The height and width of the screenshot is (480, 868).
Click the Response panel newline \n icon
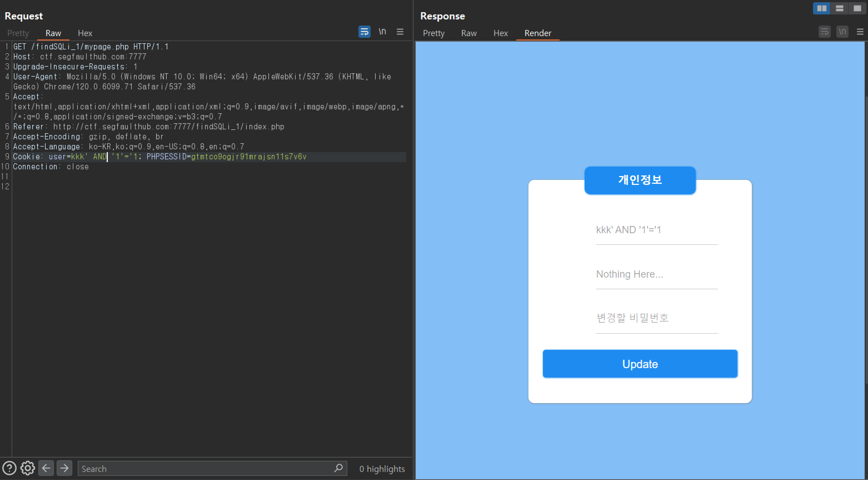pos(842,32)
